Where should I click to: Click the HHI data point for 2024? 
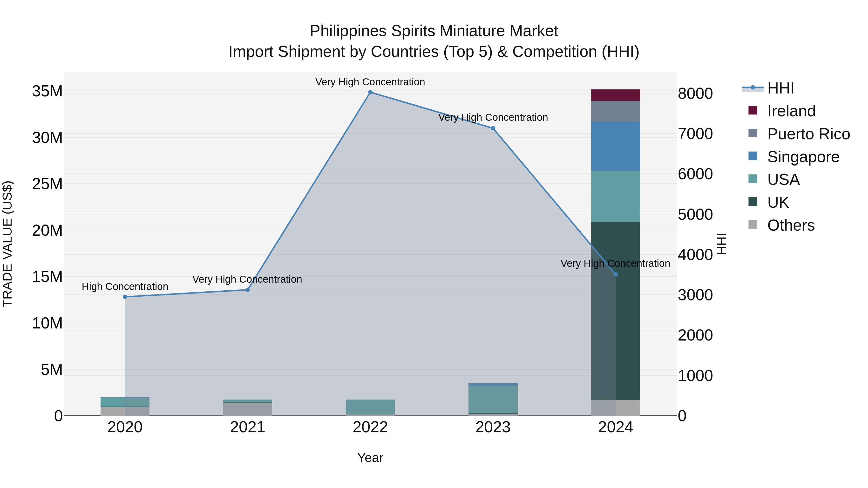[616, 274]
